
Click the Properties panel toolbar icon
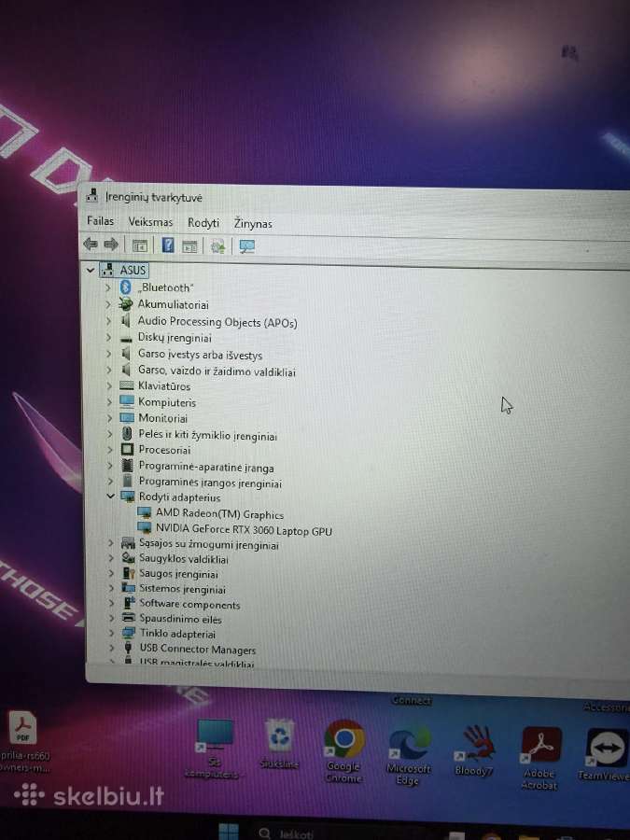click(189, 246)
